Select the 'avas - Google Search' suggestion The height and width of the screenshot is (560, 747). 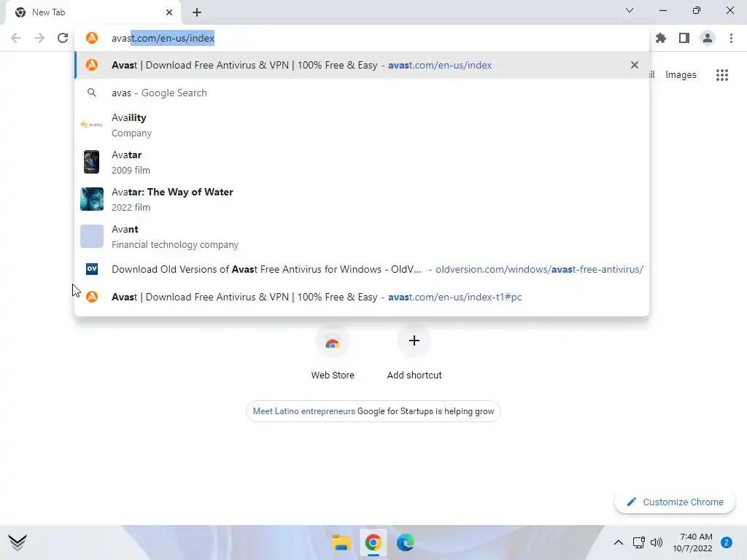pyautogui.click(x=362, y=93)
